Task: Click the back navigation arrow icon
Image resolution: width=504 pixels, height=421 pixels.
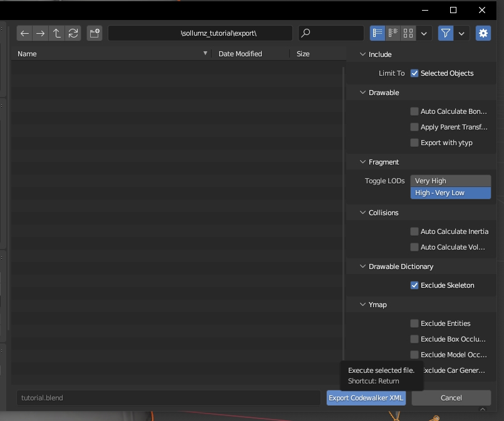Action: coord(25,33)
